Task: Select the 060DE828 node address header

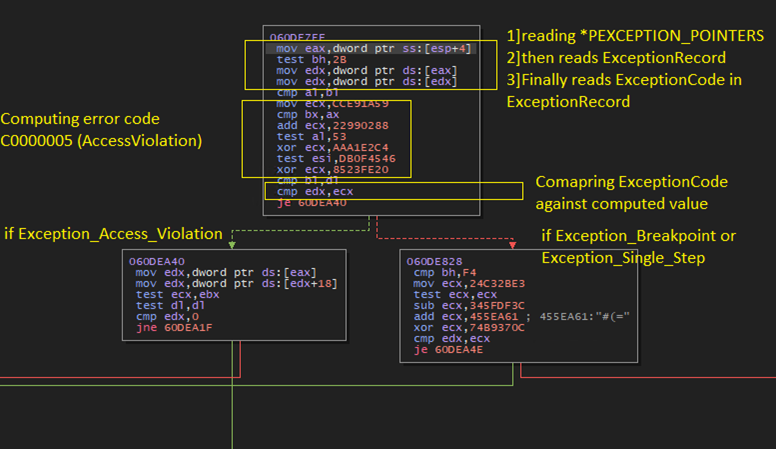Action: click(x=434, y=261)
